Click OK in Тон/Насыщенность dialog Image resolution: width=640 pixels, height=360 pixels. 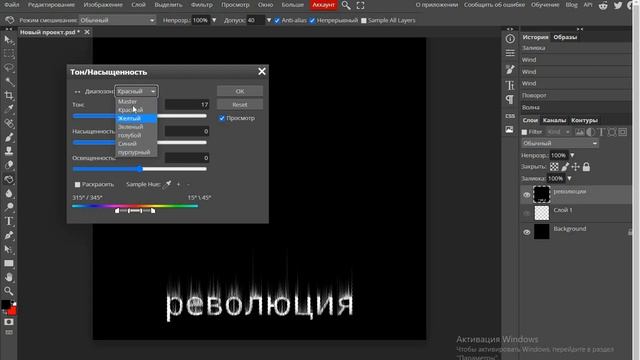240,91
